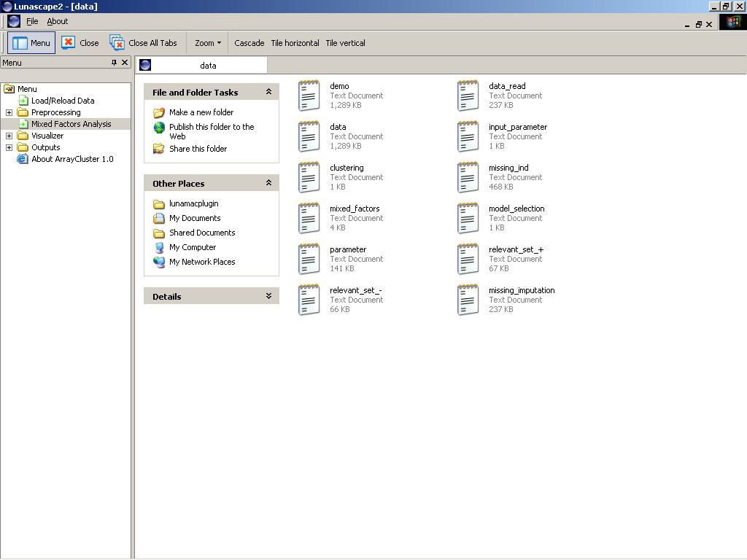Open lunamacplugin folder link
Viewport: 747px width, 560px height.
coord(193,203)
